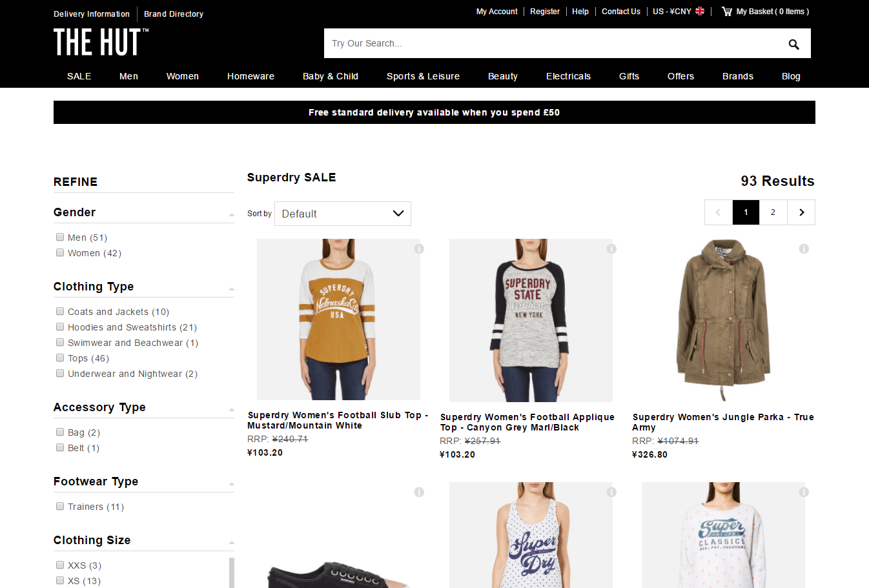Open Jungle Parka product image
The image size is (869, 588).
click(x=723, y=320)
